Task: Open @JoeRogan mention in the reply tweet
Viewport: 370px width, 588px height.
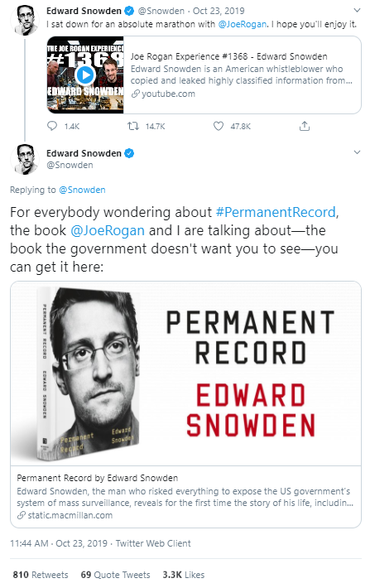Action: pos(108,230)
